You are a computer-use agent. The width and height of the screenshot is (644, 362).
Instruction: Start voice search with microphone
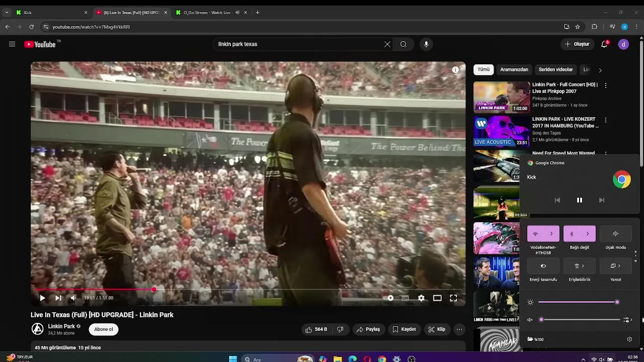[x=426, y=44]
